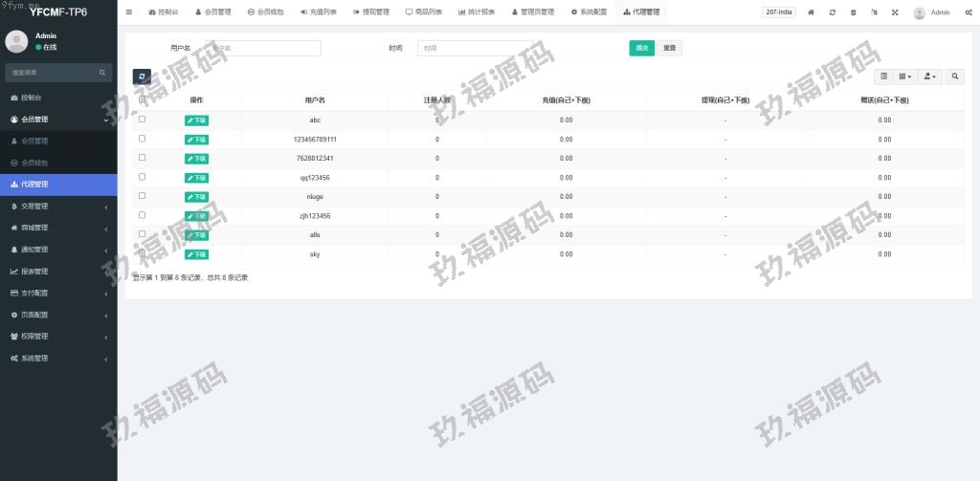Click the 用户名 search input field
The width and height of the screenshot is (980, 481).
pos(260,48)
